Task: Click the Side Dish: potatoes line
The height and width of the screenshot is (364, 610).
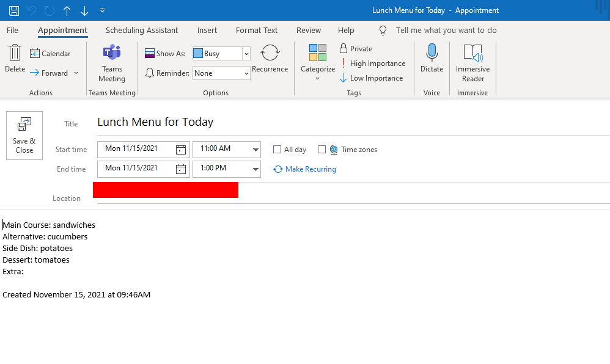Action: pos(38,249)
